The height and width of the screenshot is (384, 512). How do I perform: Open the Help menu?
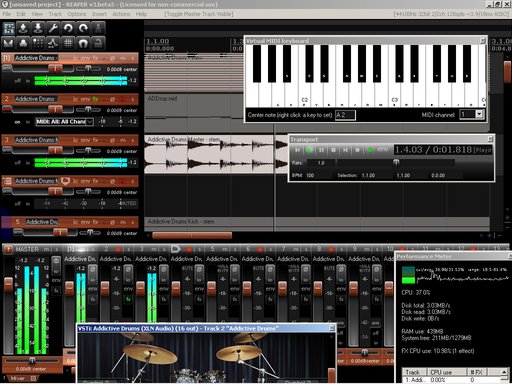coord(141,14)
